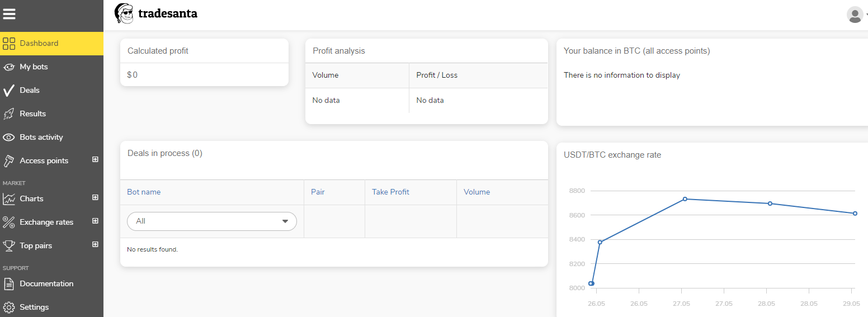Click the Top pairs trophy icon

pos(9,245)
